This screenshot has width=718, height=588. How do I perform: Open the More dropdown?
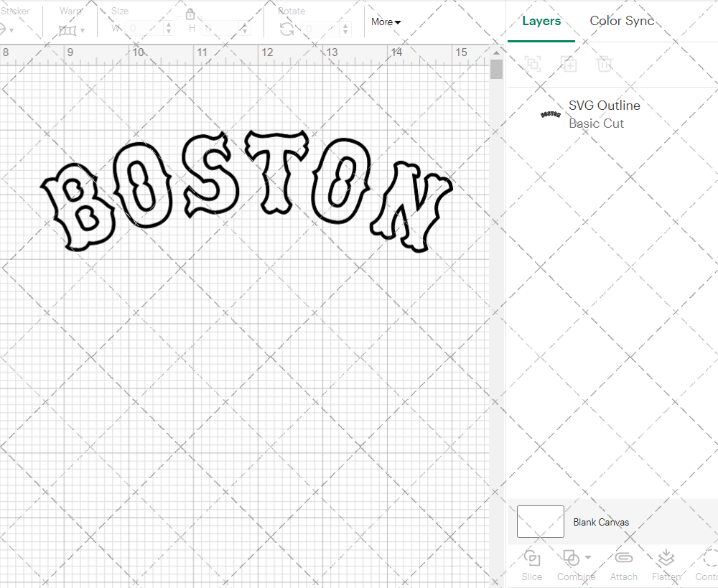(386, 22)
